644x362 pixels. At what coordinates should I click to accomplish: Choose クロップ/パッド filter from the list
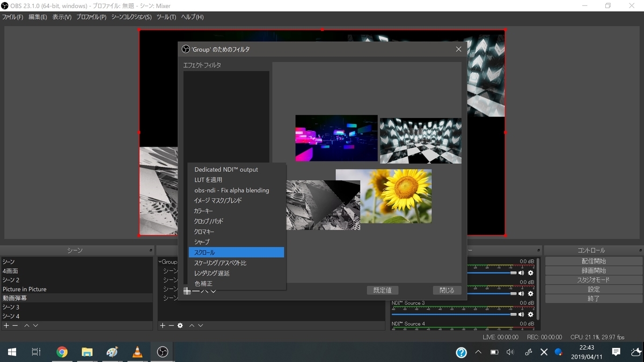(x=236, y=221)
